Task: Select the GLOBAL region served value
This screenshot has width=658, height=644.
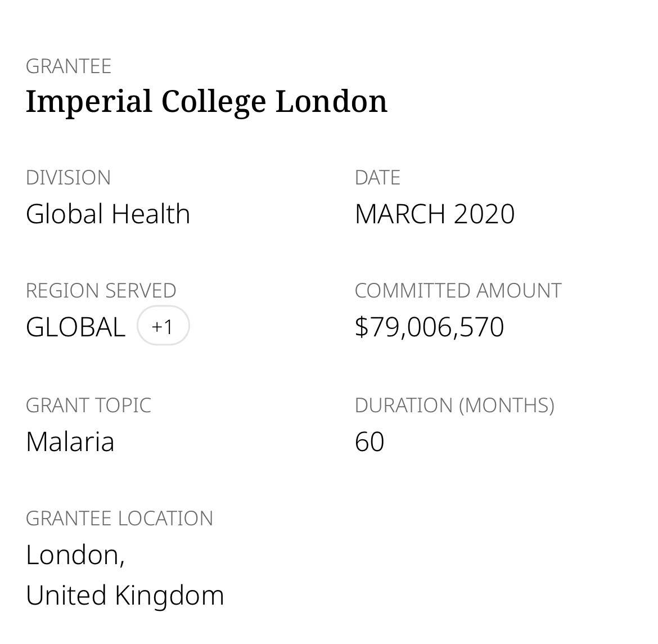Action: pyautogui.click(x=75, y=327)
